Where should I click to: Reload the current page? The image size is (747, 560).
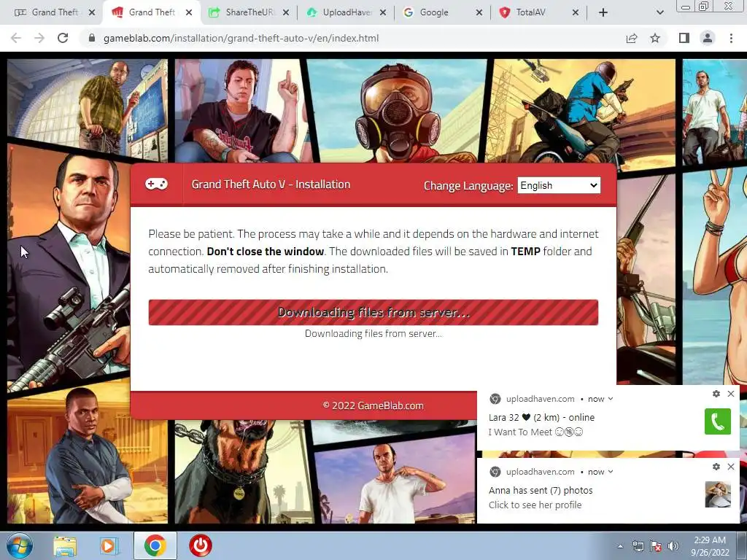point(63,38)
